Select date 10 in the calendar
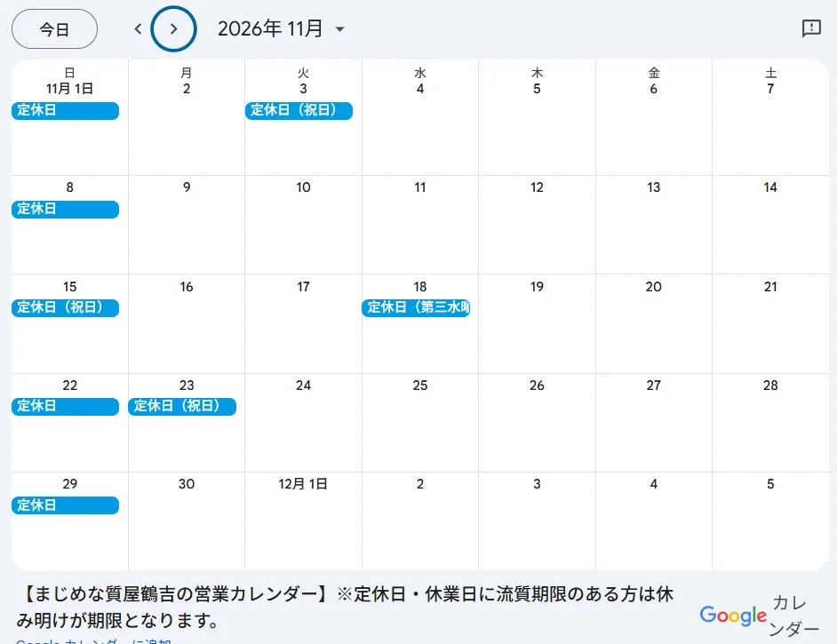 click(303, 187)
